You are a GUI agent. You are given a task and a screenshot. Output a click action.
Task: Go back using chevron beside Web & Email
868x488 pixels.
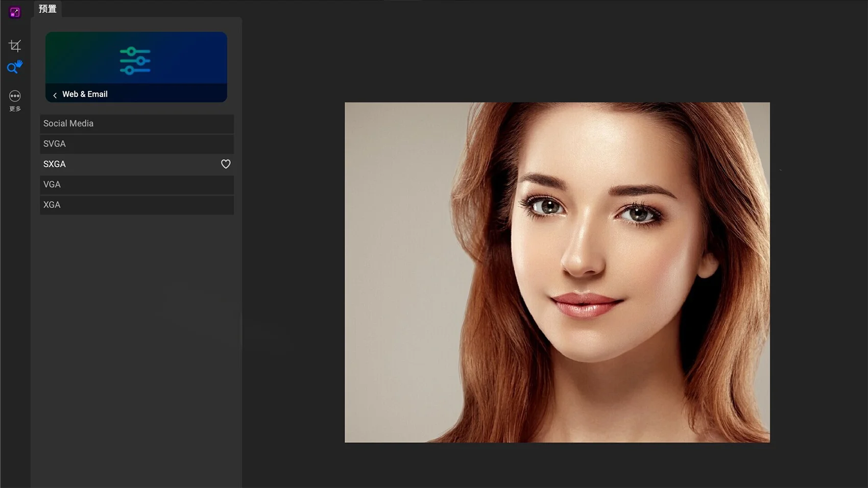[55, 95]
